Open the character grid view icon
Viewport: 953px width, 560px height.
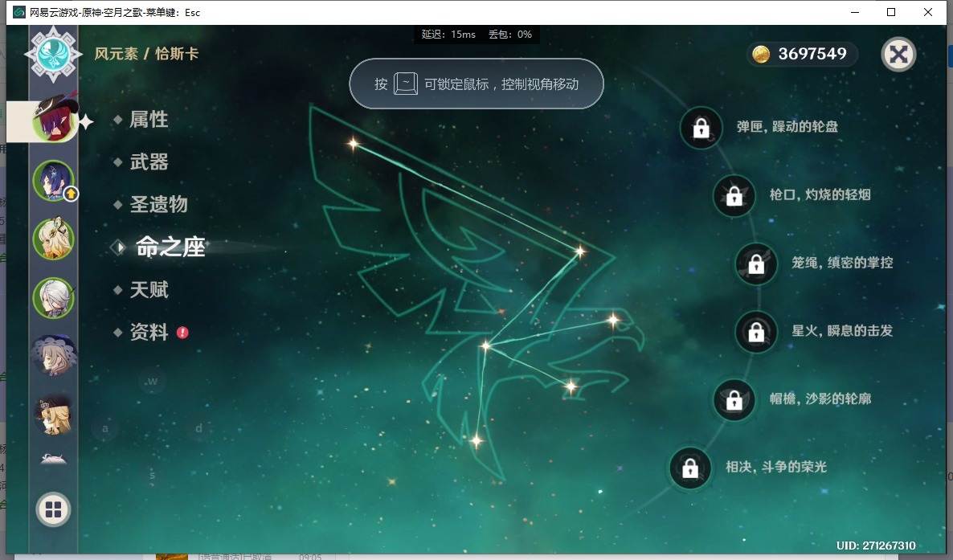(x=54, y=509)
